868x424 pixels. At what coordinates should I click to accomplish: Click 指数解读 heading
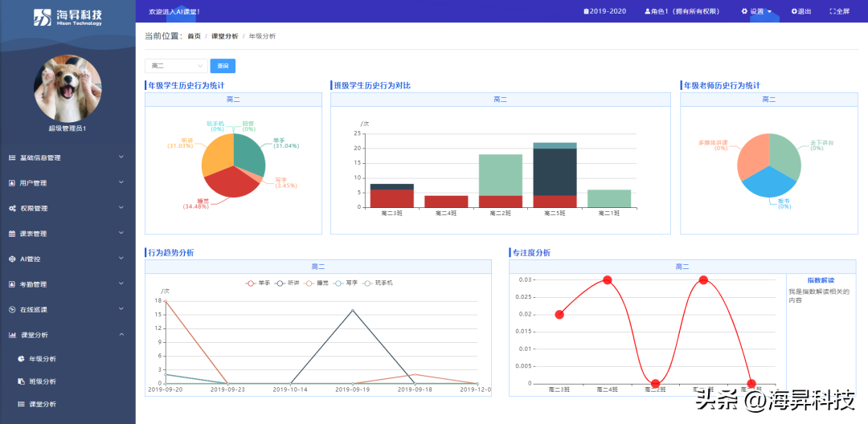click(821, 280)
